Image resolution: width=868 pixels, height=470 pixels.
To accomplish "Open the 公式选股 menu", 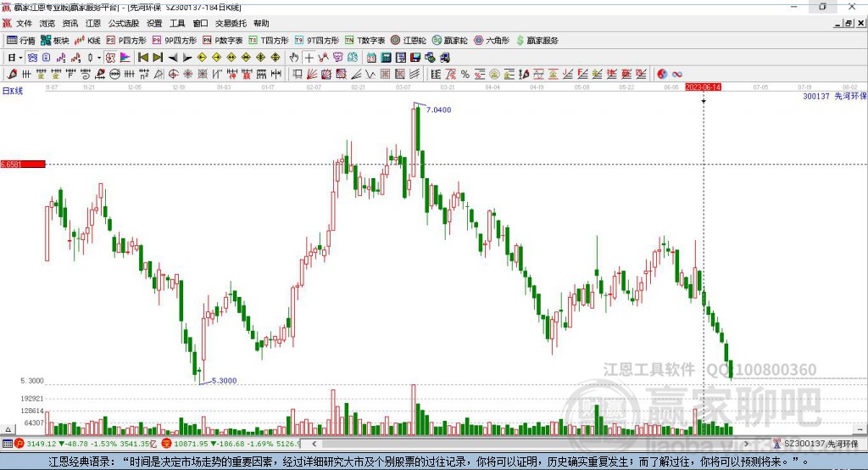I will 124,23.
